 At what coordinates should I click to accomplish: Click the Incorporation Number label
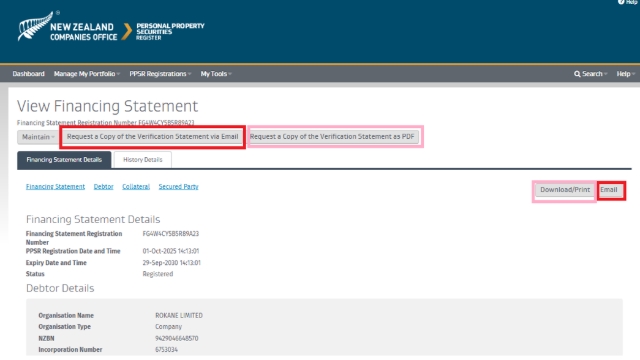[x=70, y=350]
